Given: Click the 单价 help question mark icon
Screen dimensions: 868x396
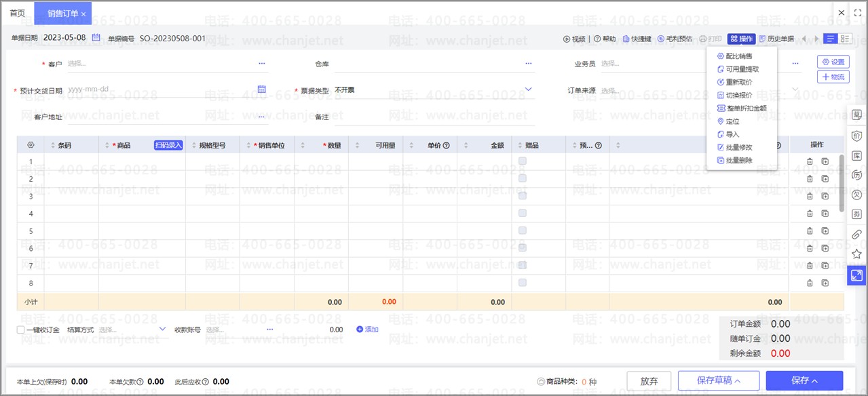Looking at the screenshot, I should tap(446, 145).
